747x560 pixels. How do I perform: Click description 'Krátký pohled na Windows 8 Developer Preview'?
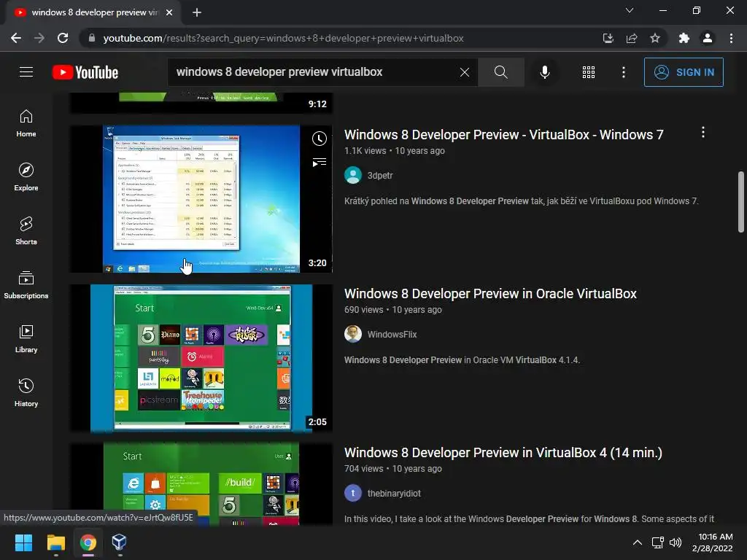pos(521,201)
